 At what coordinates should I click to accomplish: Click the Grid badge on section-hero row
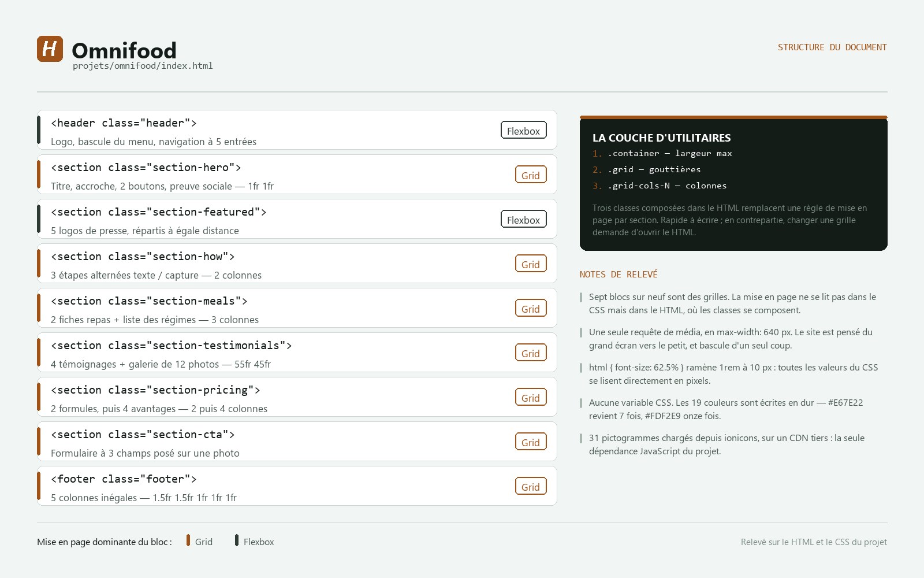pos(530,175)
